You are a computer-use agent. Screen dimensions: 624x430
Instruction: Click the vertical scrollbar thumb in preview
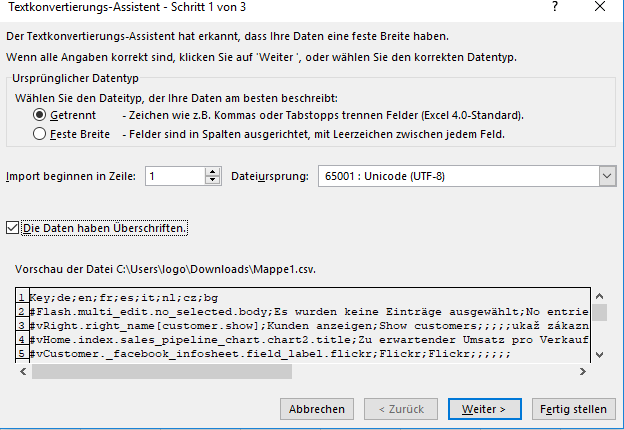(x=599, y=312)
